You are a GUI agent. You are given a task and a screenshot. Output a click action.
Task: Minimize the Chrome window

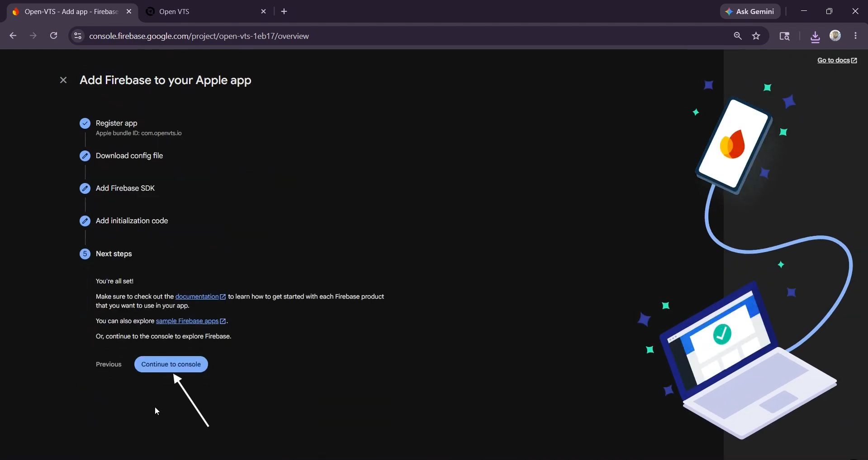click(804, 11)
